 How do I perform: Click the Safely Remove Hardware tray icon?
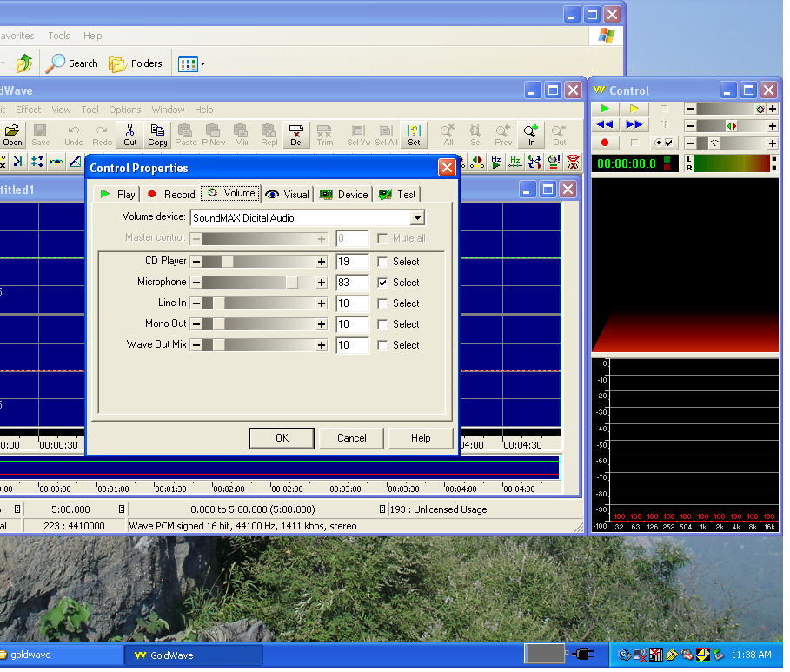tap(718, 655)
